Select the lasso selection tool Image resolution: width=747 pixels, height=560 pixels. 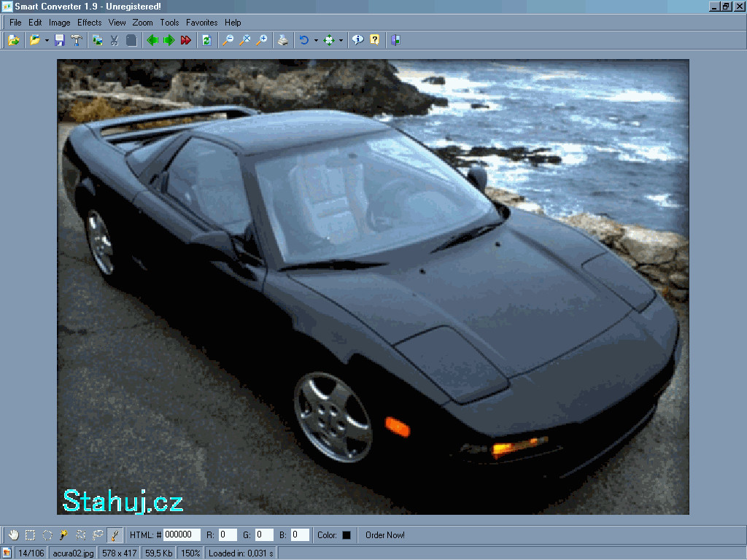[x=98, y=534]
